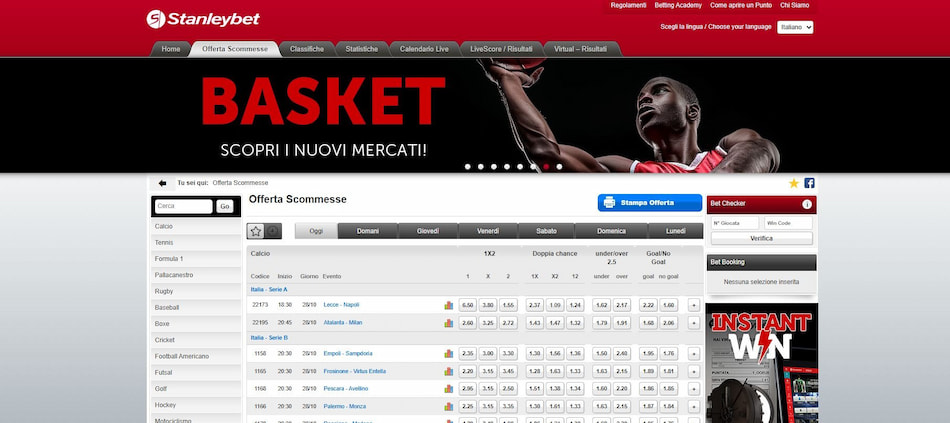This screenshot has width=950, height=423.
Task: Toggle the star favorites filter button
Action: pos(256,231)
